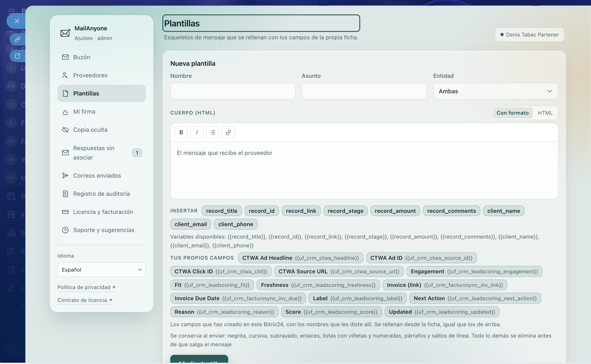Insert record_link variable
Image resolution: width=591 pixels, height=364 pixels.
301,211
